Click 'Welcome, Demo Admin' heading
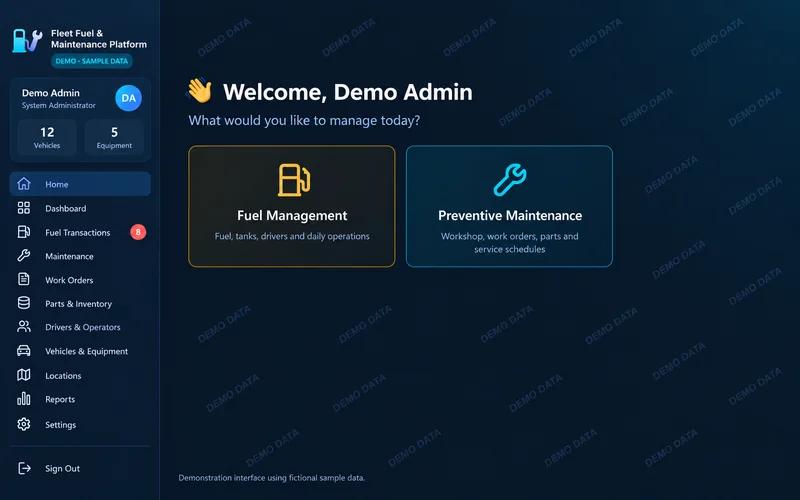This screenshot has height=500, width=800. click(347, 92)
